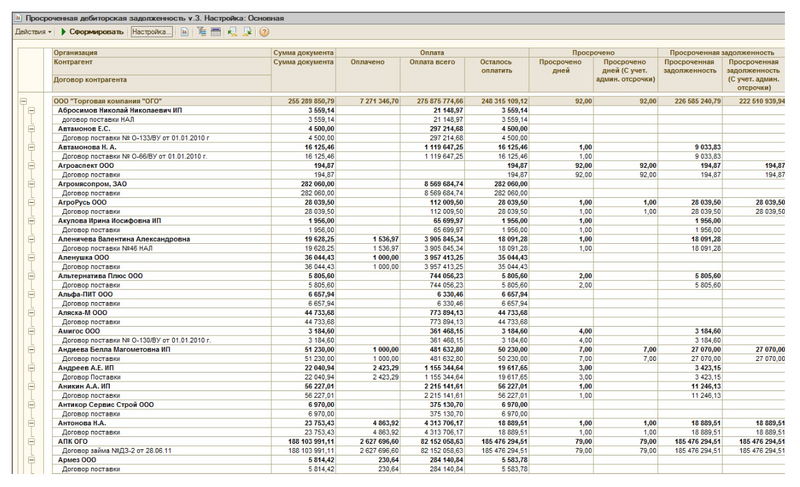Click the Оплачено column header
The height and width of the screenshot is (487, 800).
(367, 74)
